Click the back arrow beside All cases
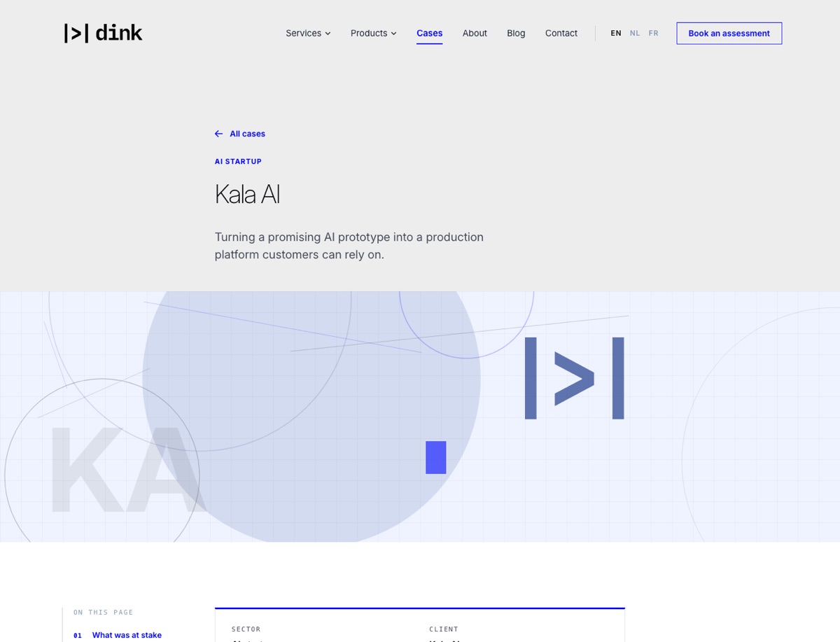840x642 pixels. click(219, 134)
